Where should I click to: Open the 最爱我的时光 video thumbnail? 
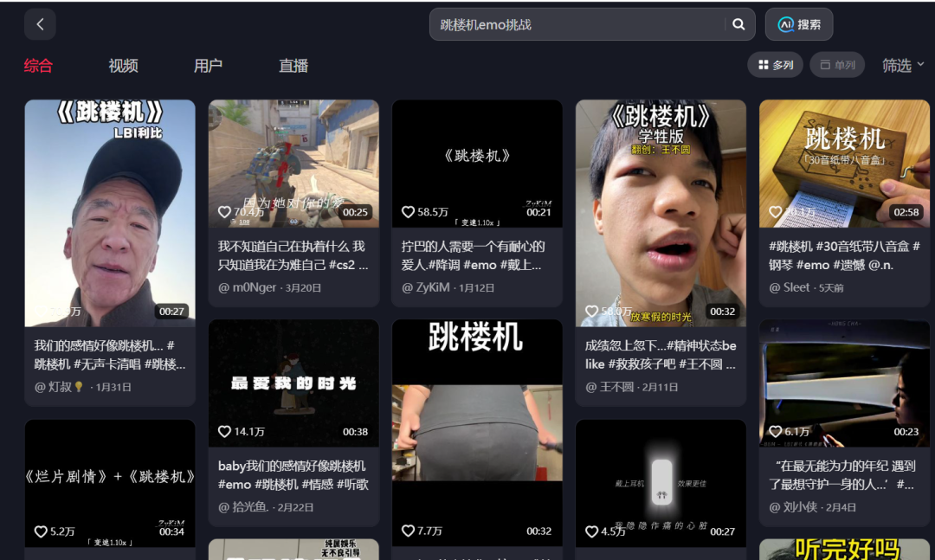pos(293,383)
